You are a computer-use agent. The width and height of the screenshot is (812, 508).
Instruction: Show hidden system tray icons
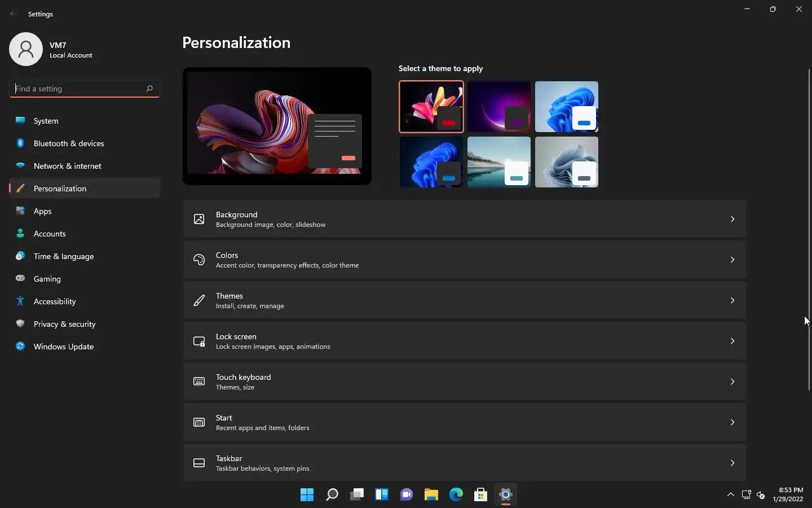coord(731,494)
